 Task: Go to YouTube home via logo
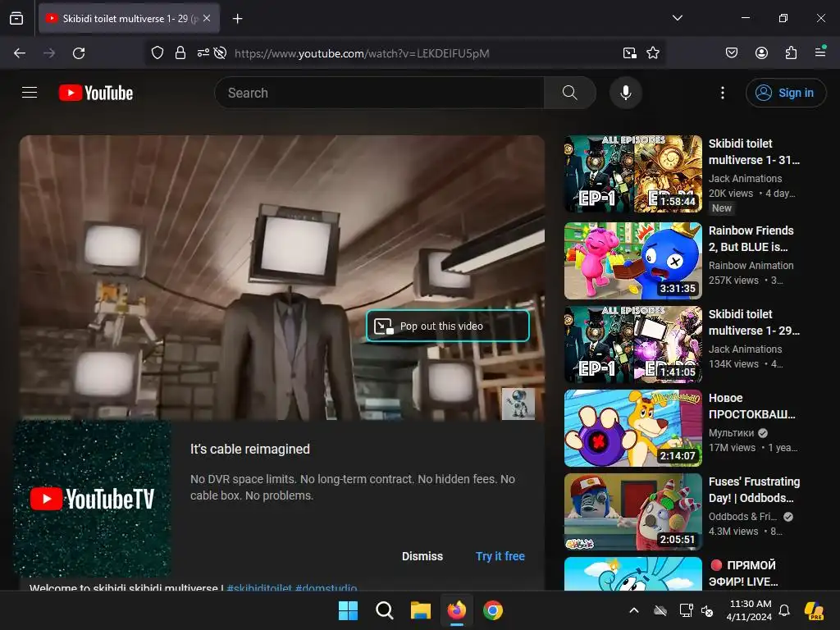96,93
